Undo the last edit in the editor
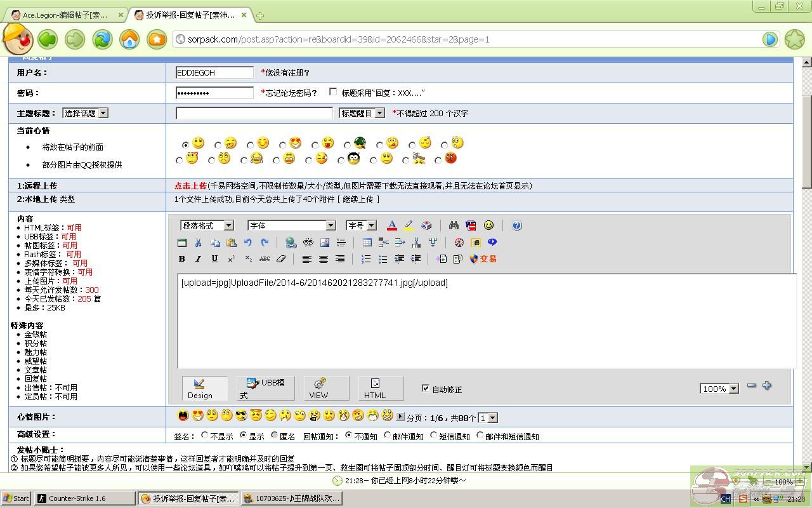The image size is (812, 508). [248, 243]
